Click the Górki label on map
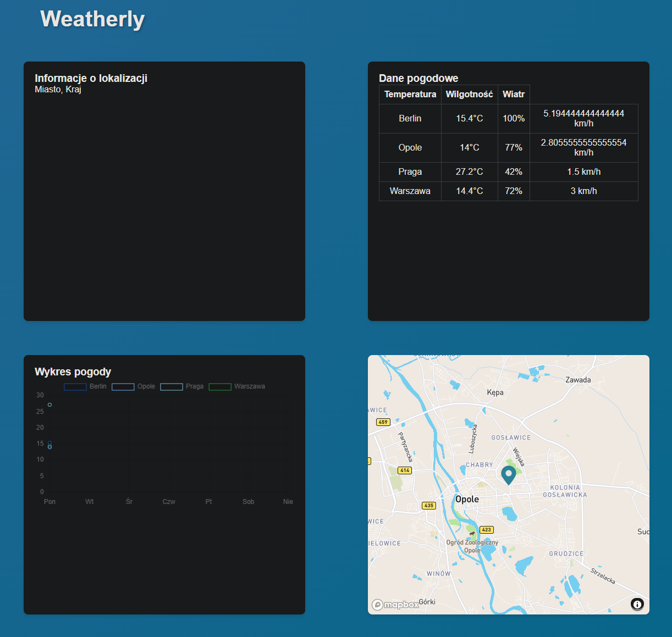Viewport: 672px width, 637px height. pyautogui.click(x=427, y=602)
